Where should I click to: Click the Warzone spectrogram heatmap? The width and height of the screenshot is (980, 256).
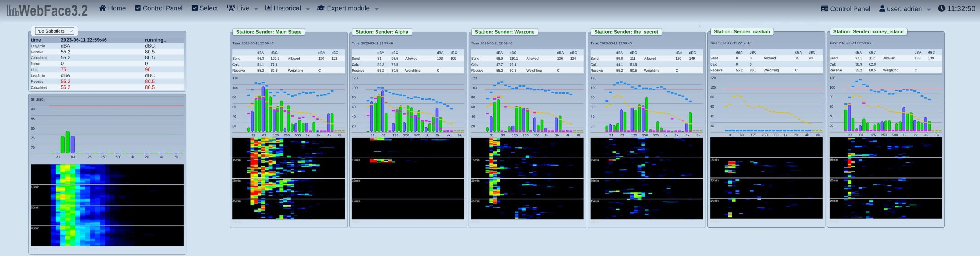coord(527,178)
